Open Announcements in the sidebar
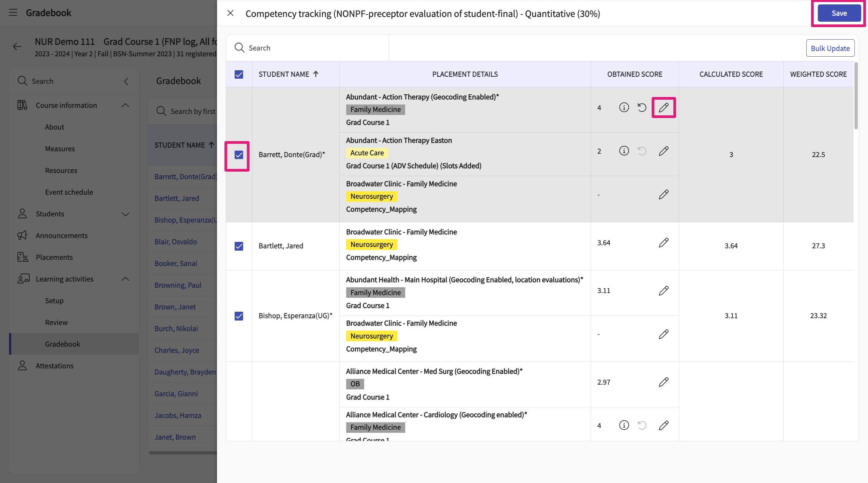This screenshot has height=483, width=868. 62,235
